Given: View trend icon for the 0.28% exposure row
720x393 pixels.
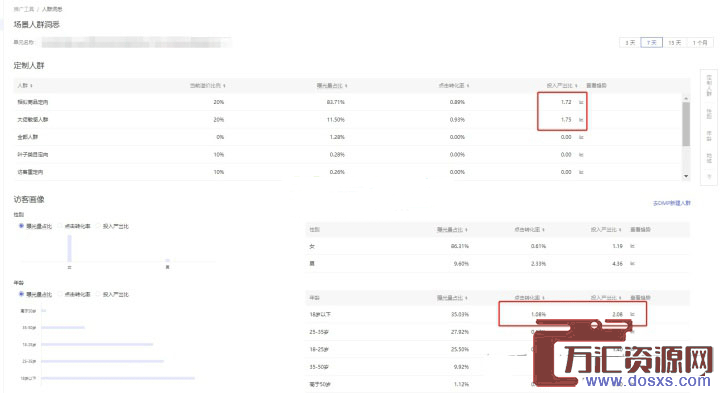Looking at the screenshot, I should pyautogui.click(x=581, y=154).
